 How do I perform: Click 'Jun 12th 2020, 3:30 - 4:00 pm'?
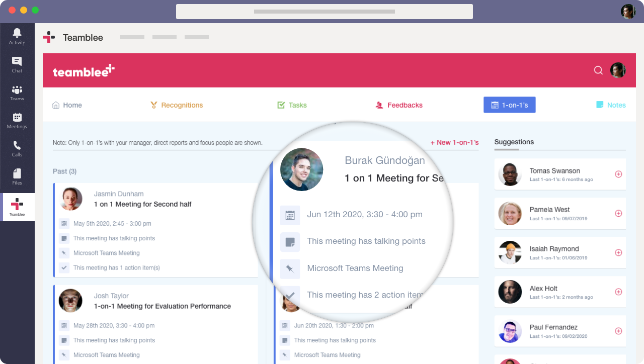pyautogui.click(x=365, y=215)
